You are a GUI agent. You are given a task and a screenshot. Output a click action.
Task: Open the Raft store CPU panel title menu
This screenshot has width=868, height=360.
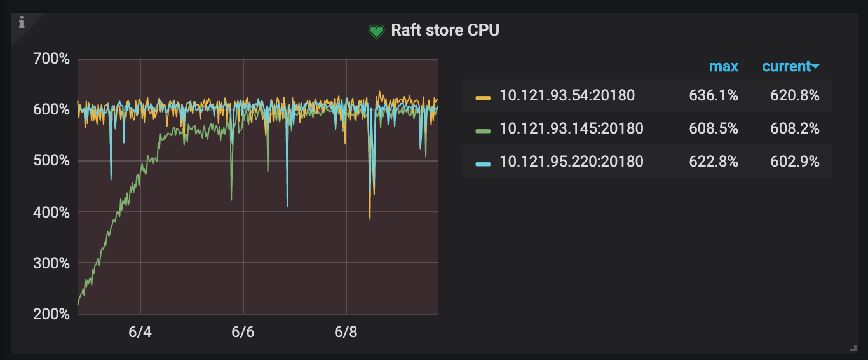coord(445,30)
